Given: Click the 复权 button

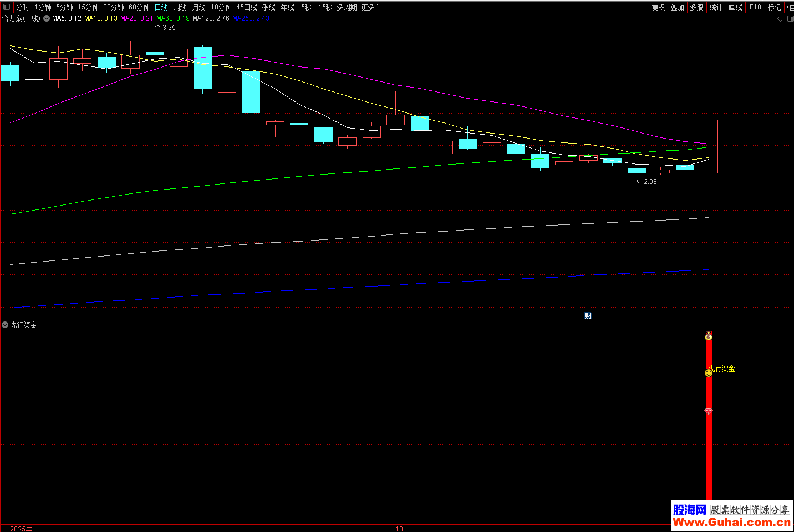Looking at the screenshot, I should click(x=658, y=7).
